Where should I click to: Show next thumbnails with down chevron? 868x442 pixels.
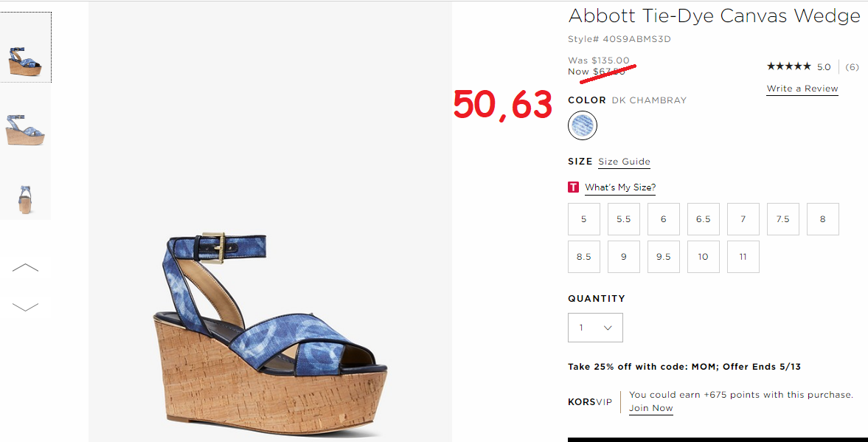pos(26,307)
